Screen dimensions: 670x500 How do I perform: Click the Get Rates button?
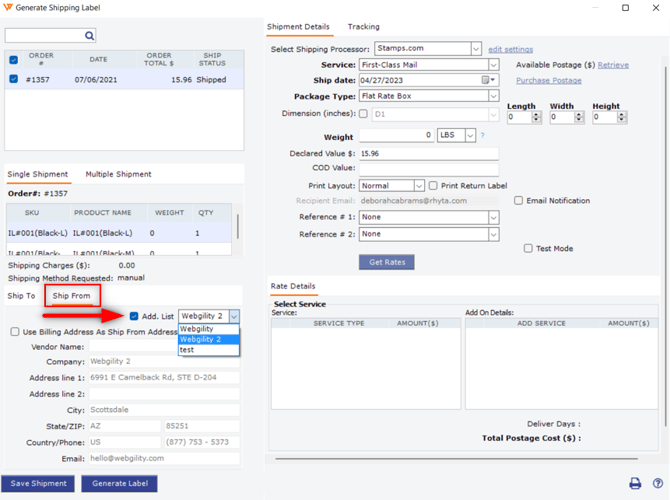(x=386, y=262)
